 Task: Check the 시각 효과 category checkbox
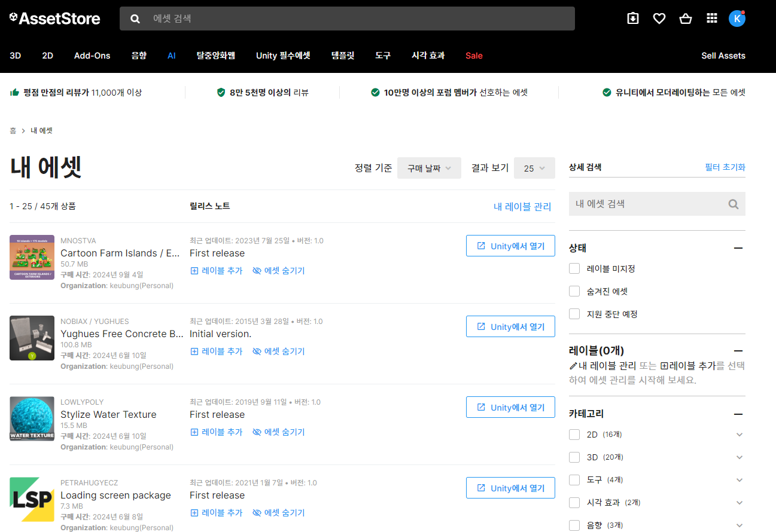click(x=574, y=503)
